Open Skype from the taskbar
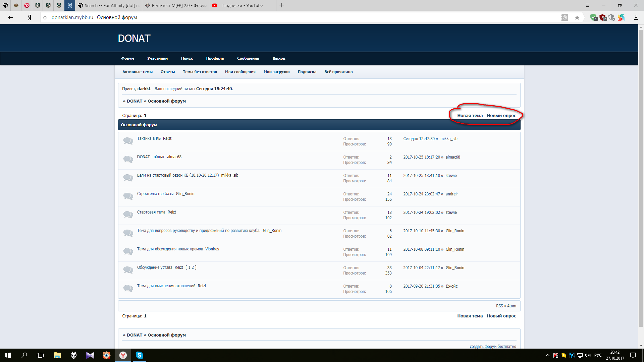Image resolution: width=644 pixels, height=362 pixels. pos(139,355)
